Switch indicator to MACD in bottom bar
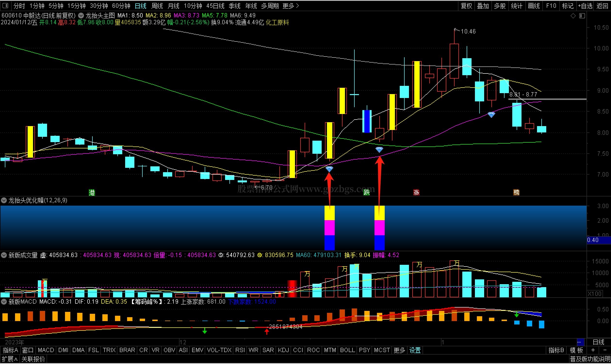Viewport: 611px width, 364px height. pos(46,350)
